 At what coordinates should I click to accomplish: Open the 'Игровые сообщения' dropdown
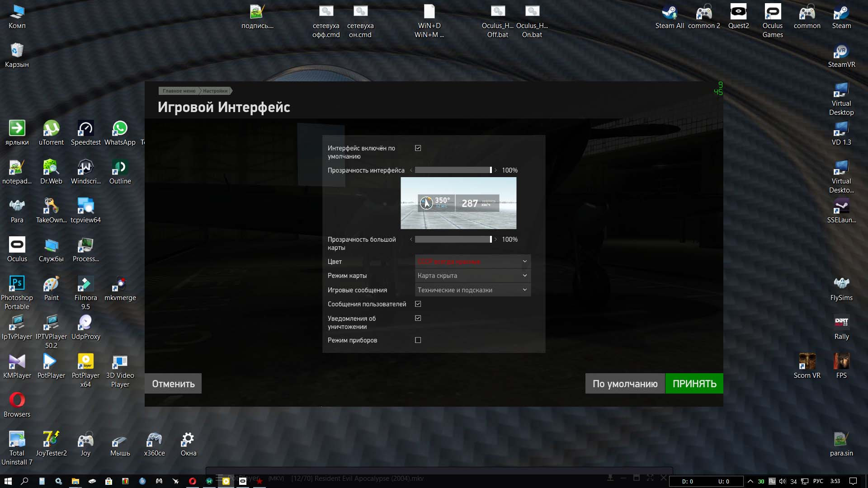coord(472,290)
